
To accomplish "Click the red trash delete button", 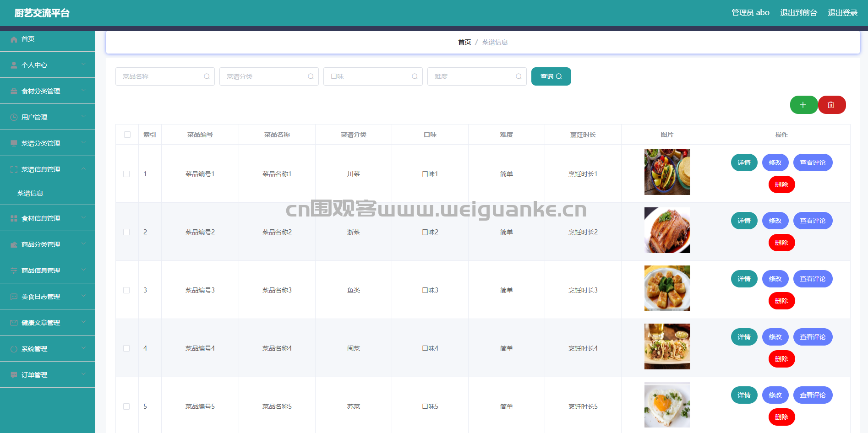I will 831,105.
